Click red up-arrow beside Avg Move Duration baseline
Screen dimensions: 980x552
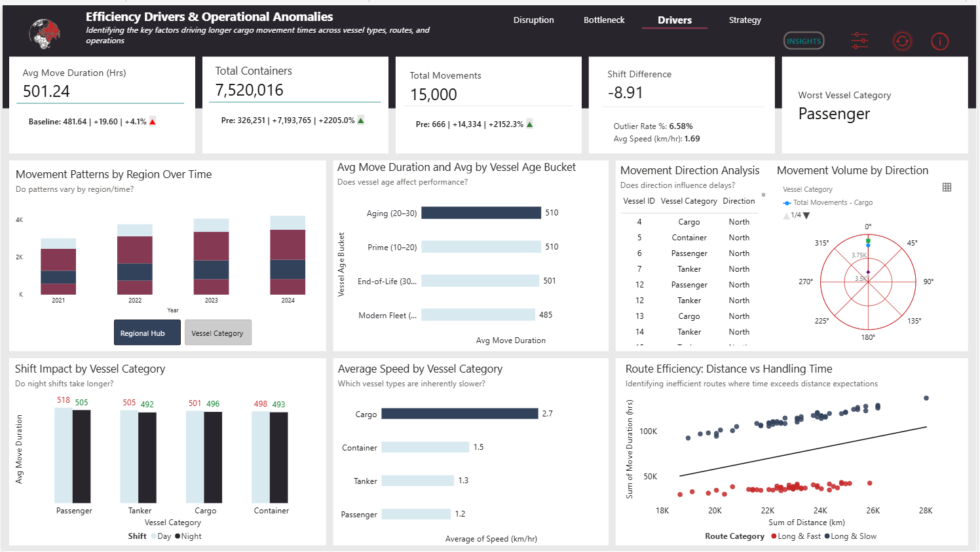(153, 122)
